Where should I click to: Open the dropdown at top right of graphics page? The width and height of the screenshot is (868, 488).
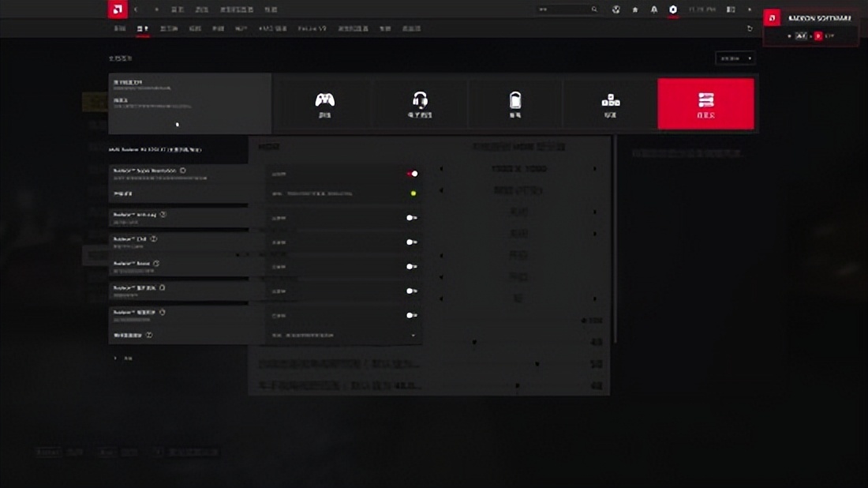pyautogui.click(x=735, y=58)
